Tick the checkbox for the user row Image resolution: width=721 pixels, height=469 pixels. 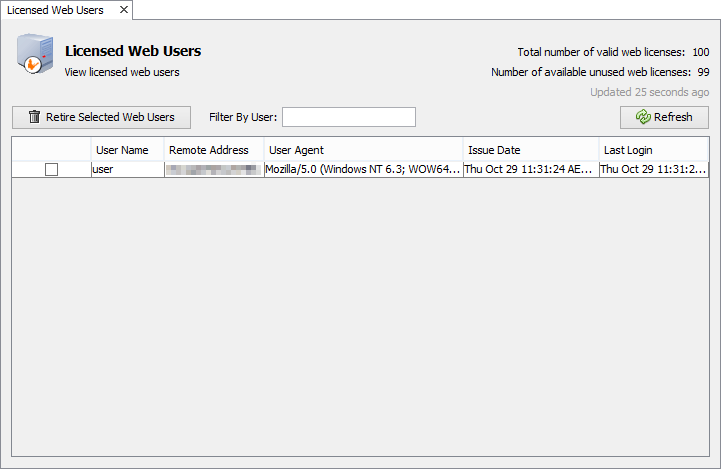(51, 170)
